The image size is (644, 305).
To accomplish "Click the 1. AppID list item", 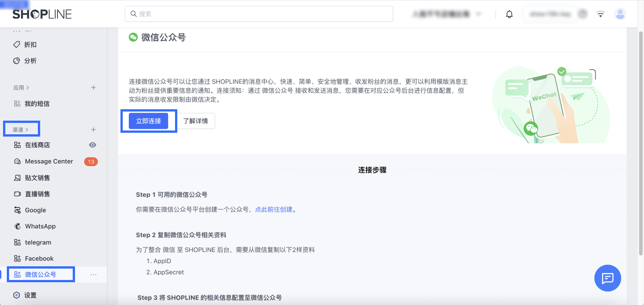I will pyautogui.click(x=159, y=261).
